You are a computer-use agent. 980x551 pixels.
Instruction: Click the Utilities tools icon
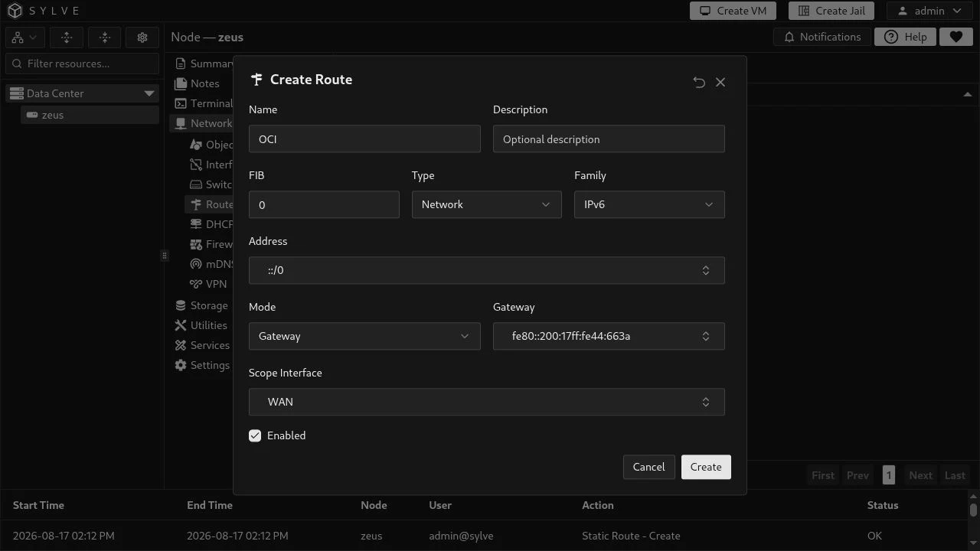pyautogui.click(x=181, y=325)
